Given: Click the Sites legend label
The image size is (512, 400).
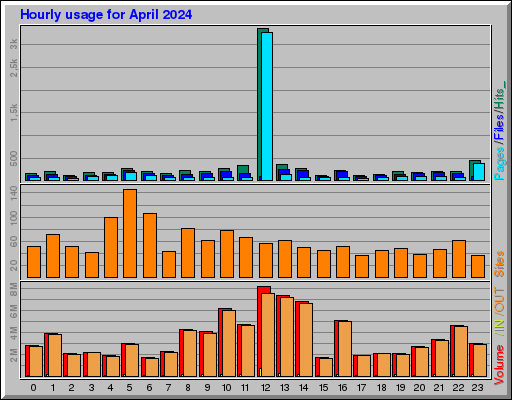Looking at the screenshot, I should 499,264.
